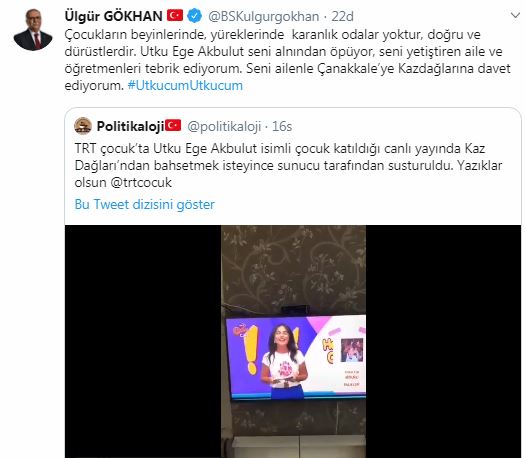Open Ülgür GÖKHAN's profile avatar
The width and height of the screenshot is (525, 458).
click(33, 29)
